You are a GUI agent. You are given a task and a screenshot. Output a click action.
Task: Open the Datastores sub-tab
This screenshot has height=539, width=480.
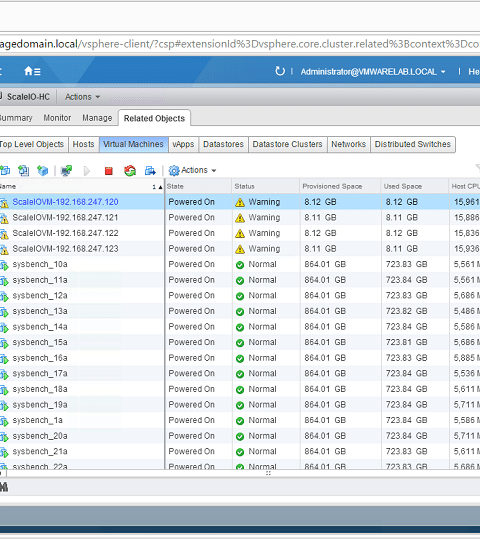223,144
